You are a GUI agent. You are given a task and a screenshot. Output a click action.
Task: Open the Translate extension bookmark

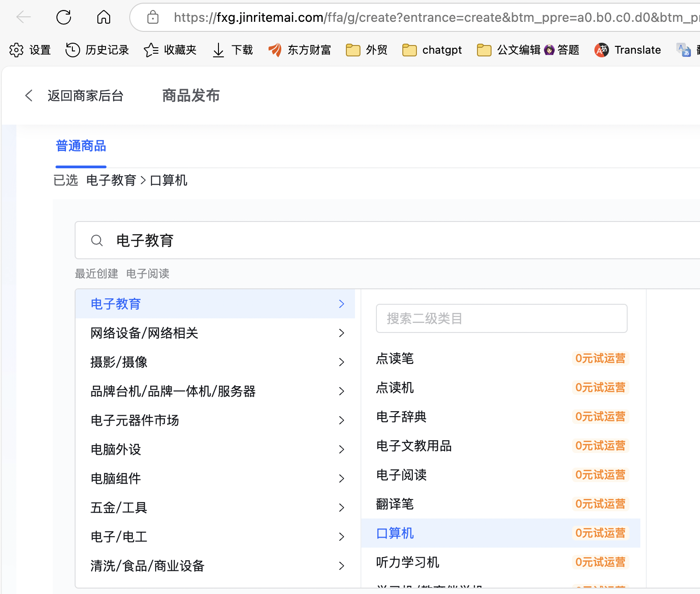(628, 50)
